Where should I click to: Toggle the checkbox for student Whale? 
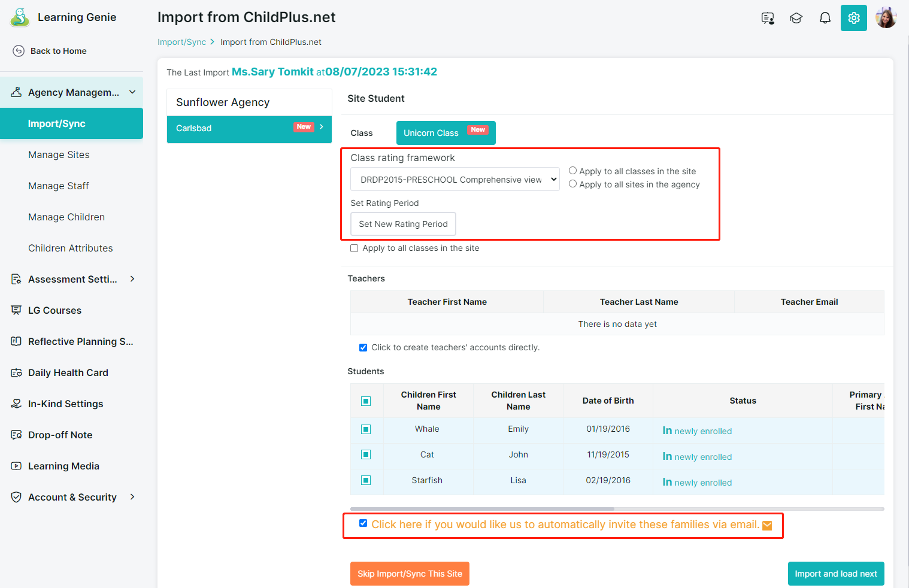pyautogui.click(x=366, y=429)
